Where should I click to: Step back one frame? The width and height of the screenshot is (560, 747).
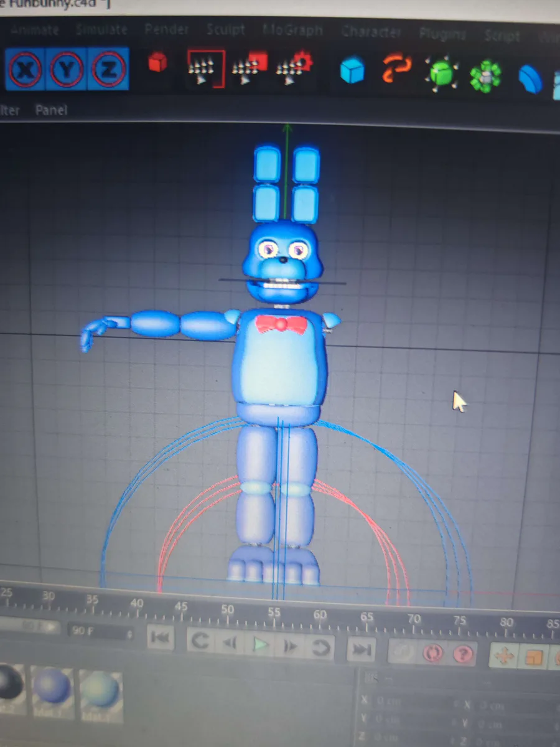point(230,644)
